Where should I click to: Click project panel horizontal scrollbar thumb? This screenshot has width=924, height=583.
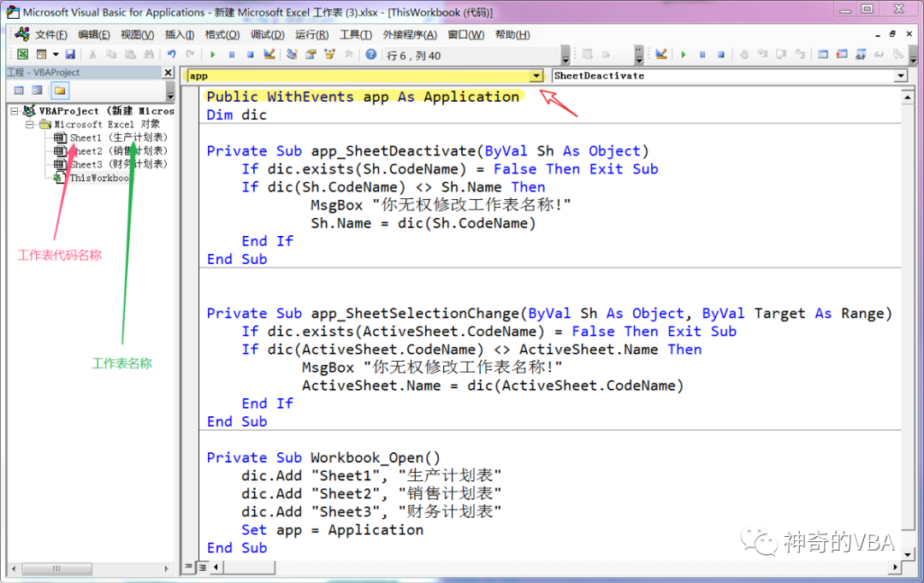click(x=57, y=568)
